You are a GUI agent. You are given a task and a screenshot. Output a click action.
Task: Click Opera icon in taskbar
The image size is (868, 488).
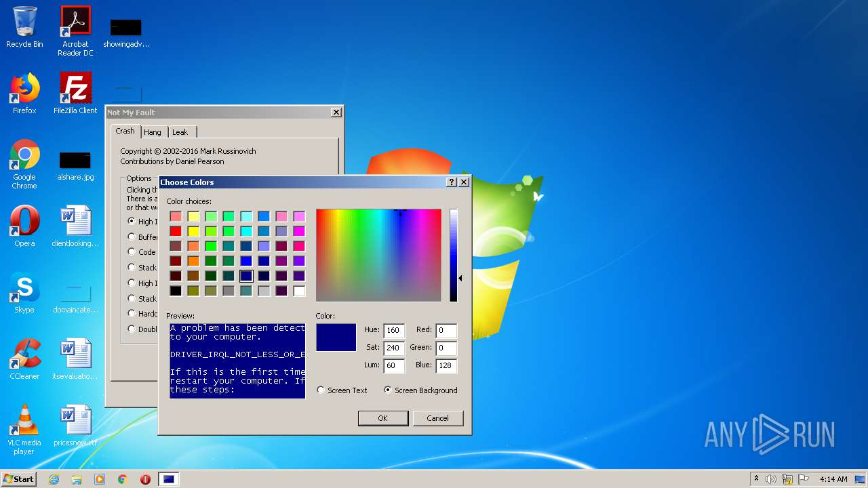pos(145,479)
